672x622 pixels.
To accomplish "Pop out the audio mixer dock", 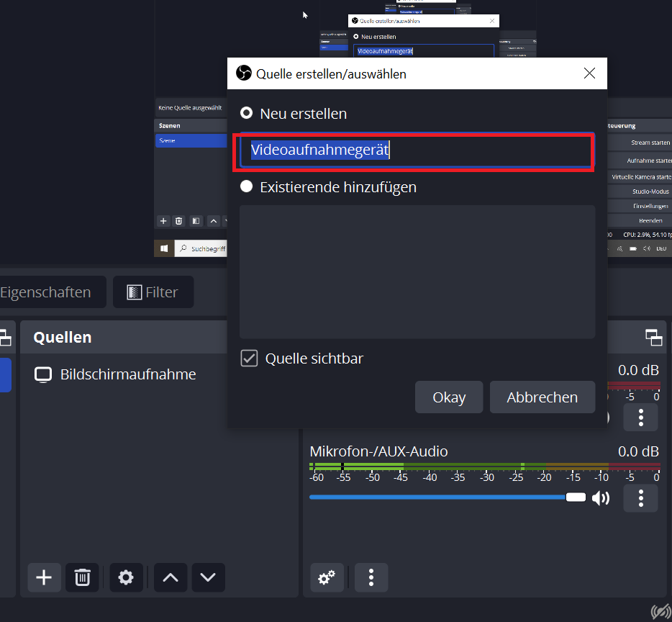I will click(653, 337).
